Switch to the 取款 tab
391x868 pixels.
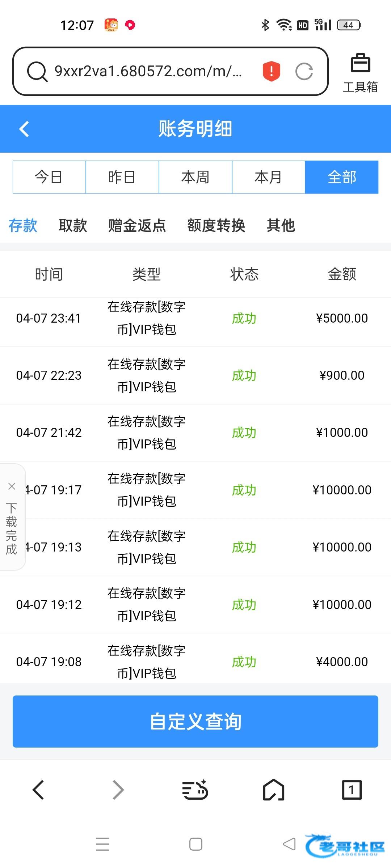pos(73,225)
